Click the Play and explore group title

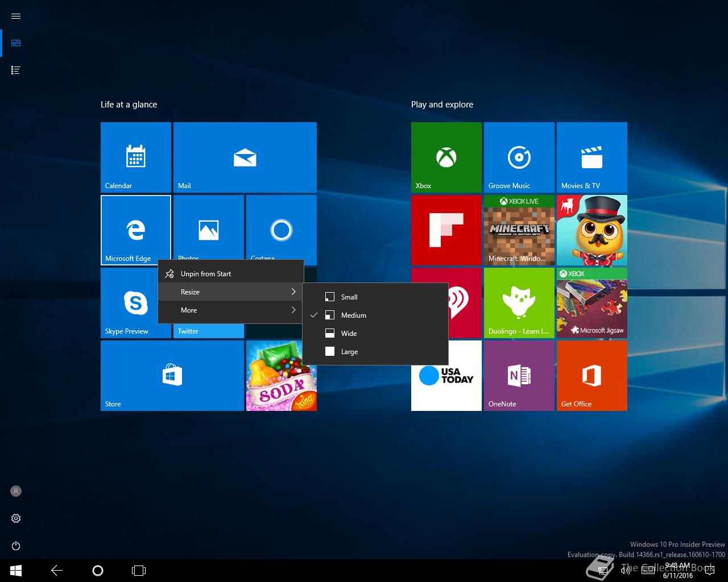coord(442,105)
